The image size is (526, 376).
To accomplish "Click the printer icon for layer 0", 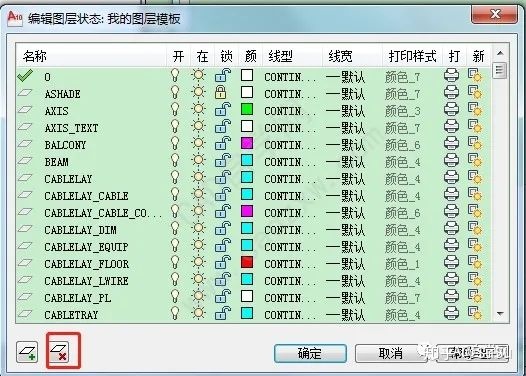I will 451,75.
